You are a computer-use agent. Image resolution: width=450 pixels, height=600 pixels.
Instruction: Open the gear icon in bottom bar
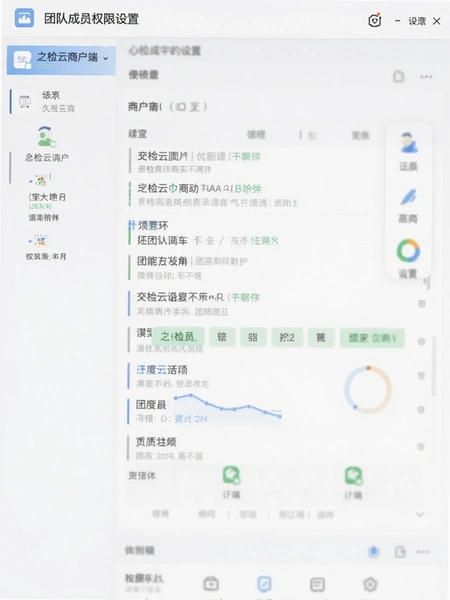[x=370, y=584]
